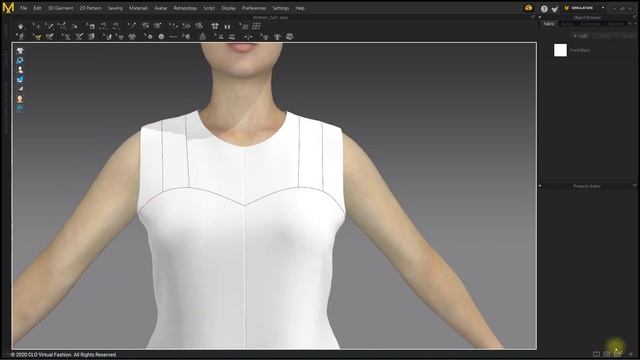Click the highlighted yellow tool icon in second toolbar row
This screenshot has width=640, height=360.
[37, 37]
